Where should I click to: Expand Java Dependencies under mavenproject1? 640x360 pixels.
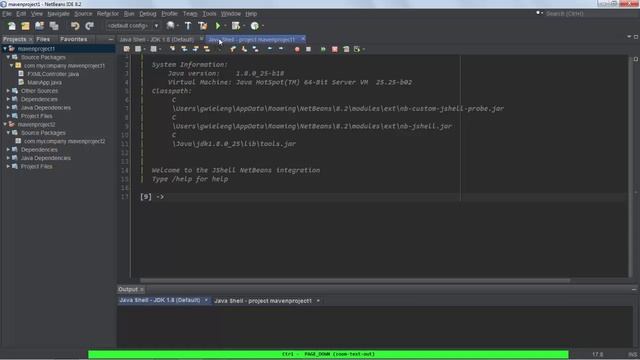click(x=8, y=108)
